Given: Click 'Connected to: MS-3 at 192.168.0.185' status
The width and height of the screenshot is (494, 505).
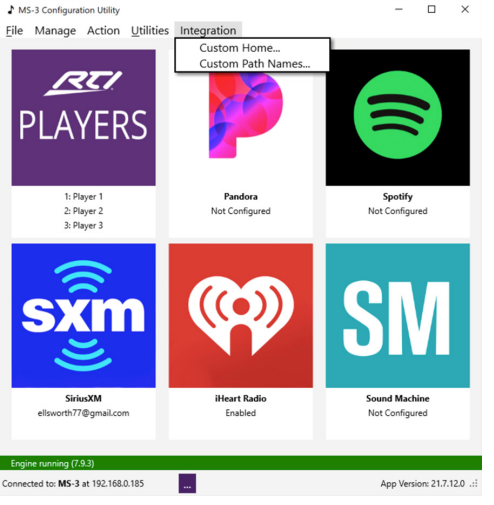Looking at the screenshot, I should tap(73, 484).
